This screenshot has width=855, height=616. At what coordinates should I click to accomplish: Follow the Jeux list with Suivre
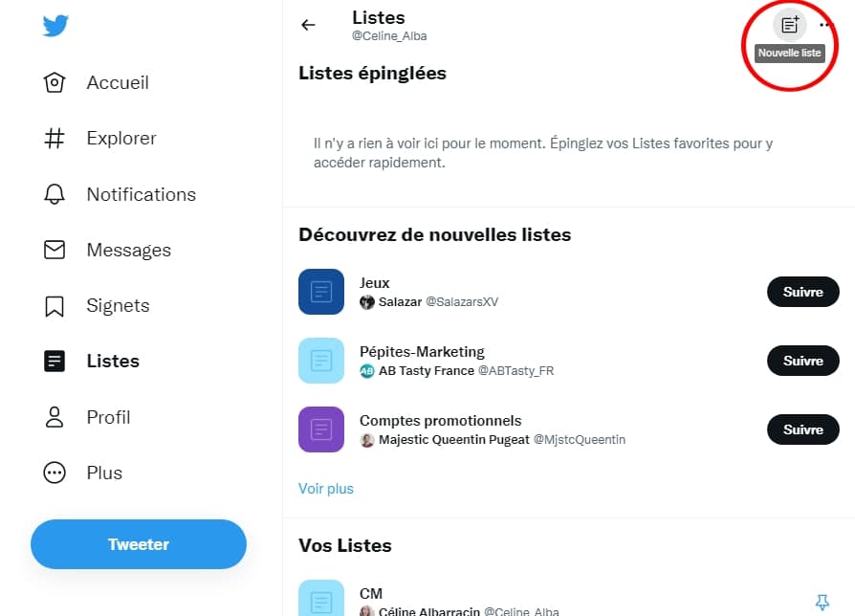(x=802, y=292)
